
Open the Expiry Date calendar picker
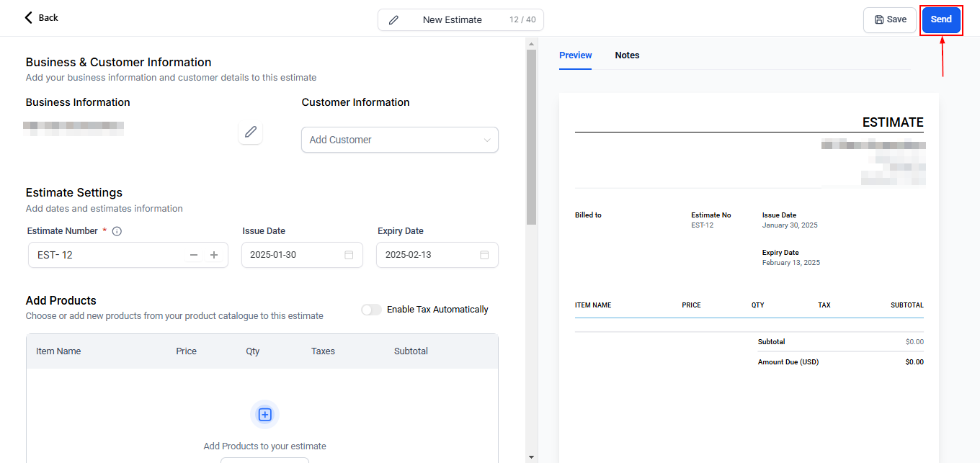pos(484,255)
